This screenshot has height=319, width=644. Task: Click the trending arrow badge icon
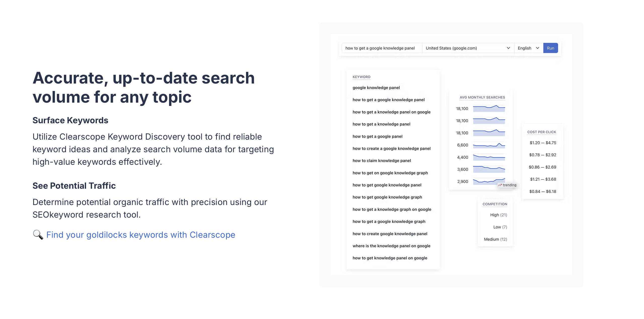[500, 185]
